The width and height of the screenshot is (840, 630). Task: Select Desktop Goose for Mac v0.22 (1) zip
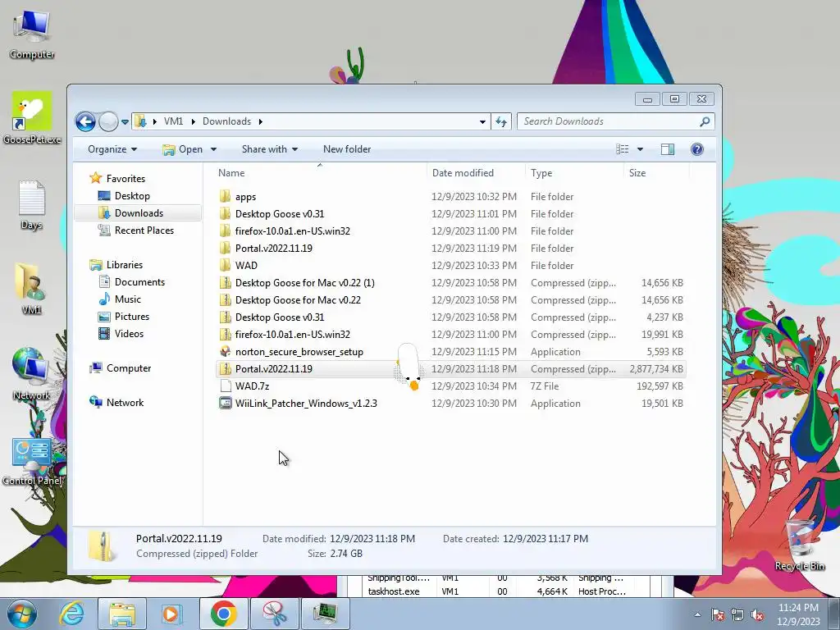(305, 283)
